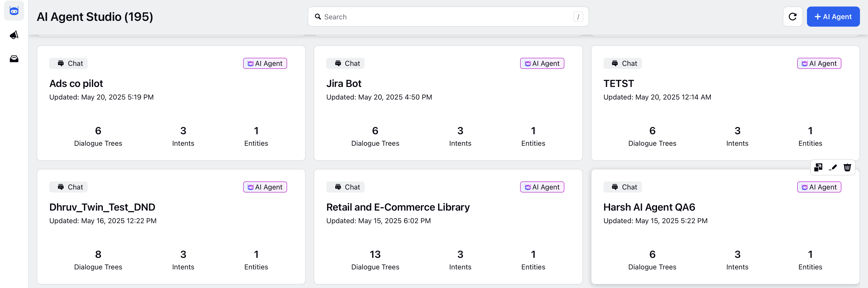Click Updated: May 15, 2025 6:02 PM text
The width and height of the screenshot is (868, 288).
point(378,221)
